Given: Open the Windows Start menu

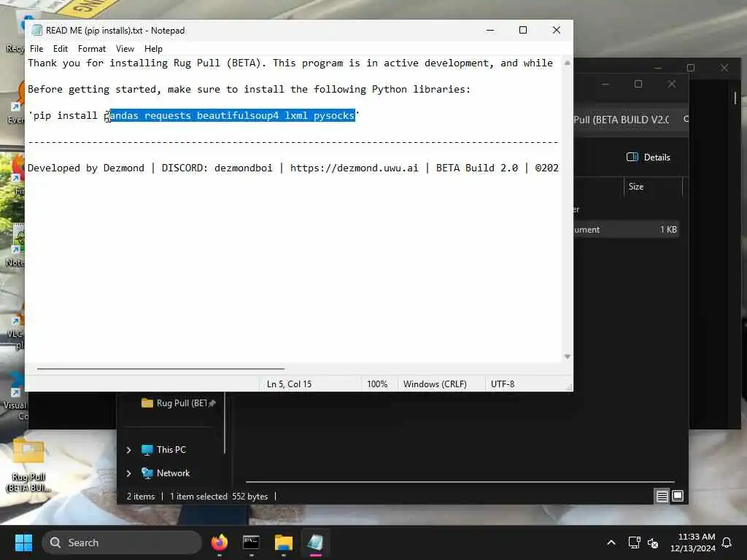Looking at the screenshot, I should tap(23, 542).
